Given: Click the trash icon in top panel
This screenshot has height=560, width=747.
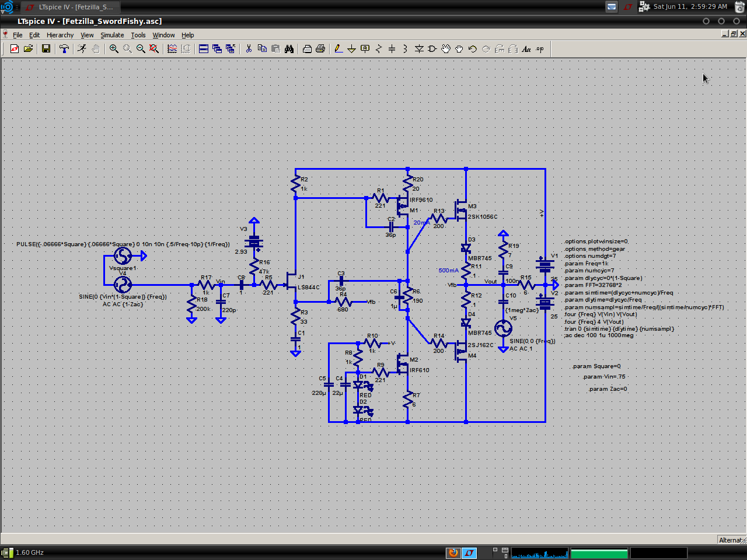Looking at the screenshot, I should (739, 7).
